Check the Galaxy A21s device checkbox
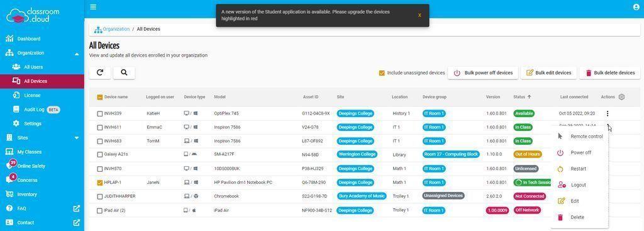This screenshot has width=644, height=231. 100,155
